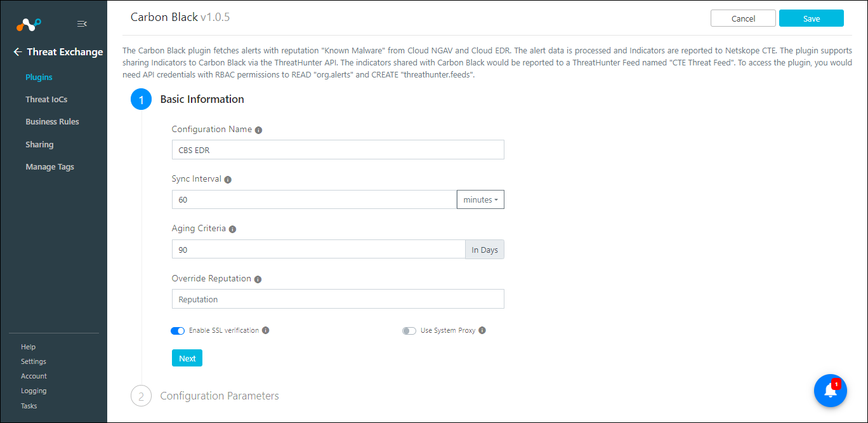Image resolution: width=868 pixels, height=423 pixels.
Task: Click the Cancel button
Action: (743, 18)
